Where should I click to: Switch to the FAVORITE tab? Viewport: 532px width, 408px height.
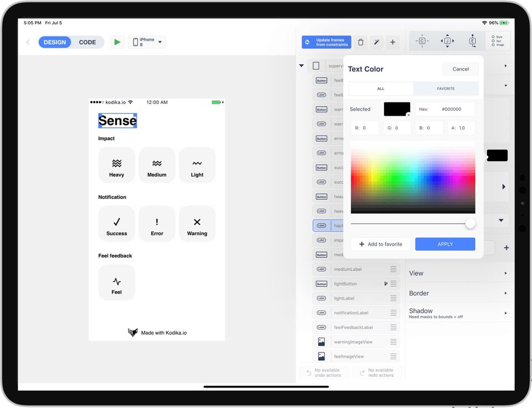tap(446, 89)
